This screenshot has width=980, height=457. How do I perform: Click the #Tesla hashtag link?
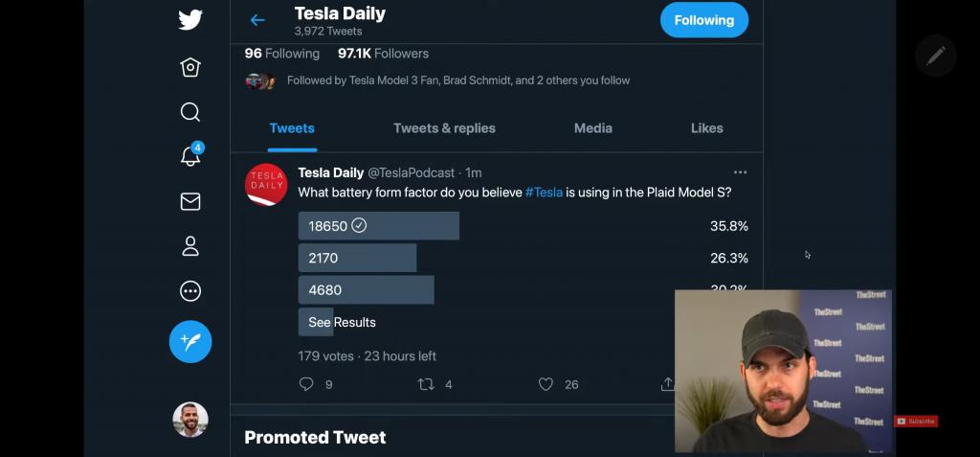[544, 193]
